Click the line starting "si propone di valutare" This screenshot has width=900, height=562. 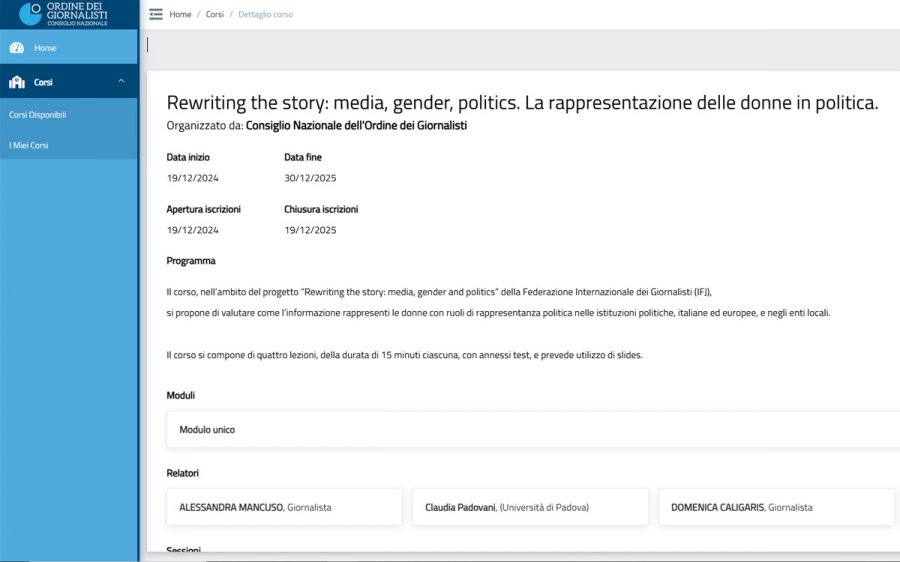pyautogui.click(x=498, y=313)
